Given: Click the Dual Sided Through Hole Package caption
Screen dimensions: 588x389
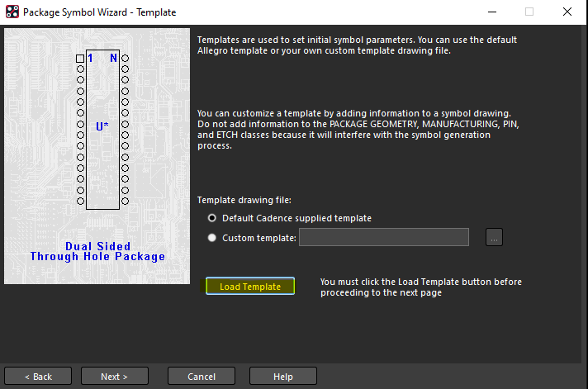Looking at the screenshot, I should tap(97, 251).
